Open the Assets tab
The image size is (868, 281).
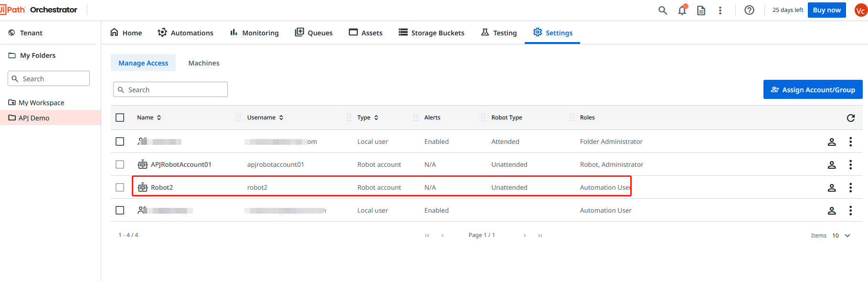tap(366, 32)
